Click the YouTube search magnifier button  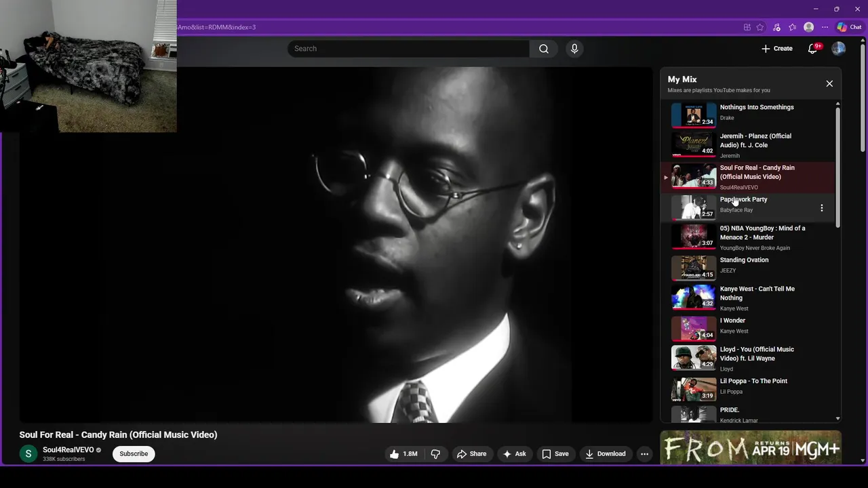coord(543,49)
